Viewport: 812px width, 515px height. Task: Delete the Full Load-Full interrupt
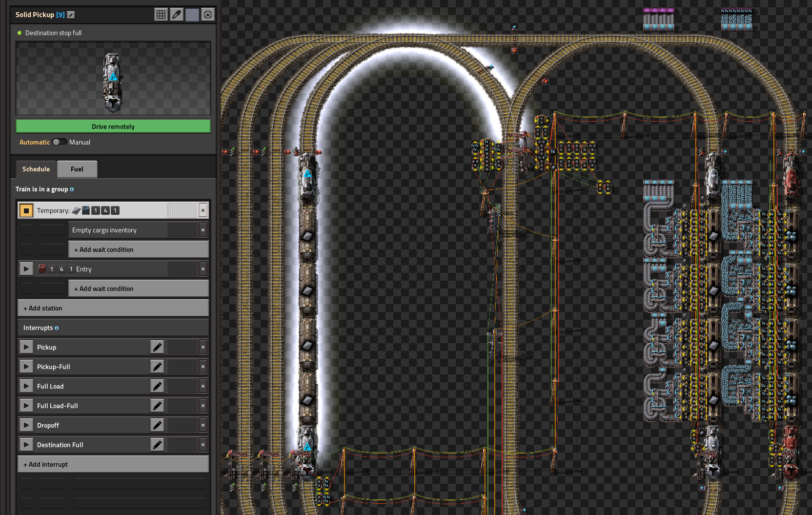click(203, 406)
